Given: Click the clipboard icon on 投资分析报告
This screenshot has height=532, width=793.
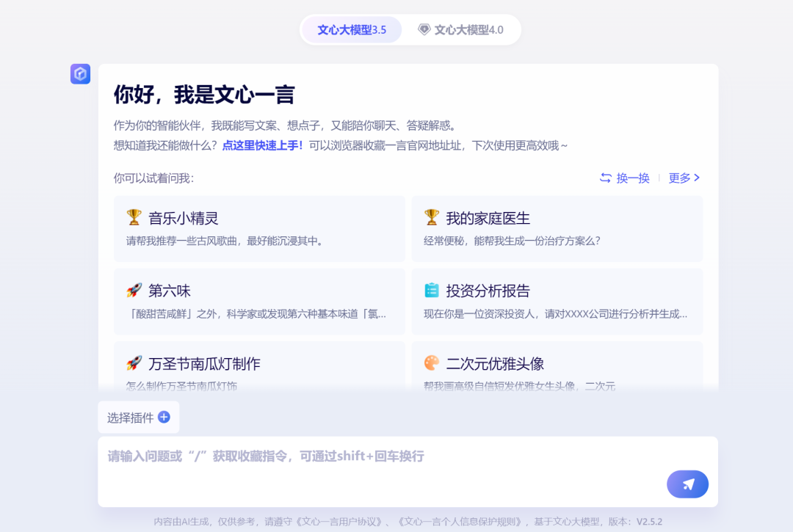Looking at the screenshot, I should (x=432, y=290).
